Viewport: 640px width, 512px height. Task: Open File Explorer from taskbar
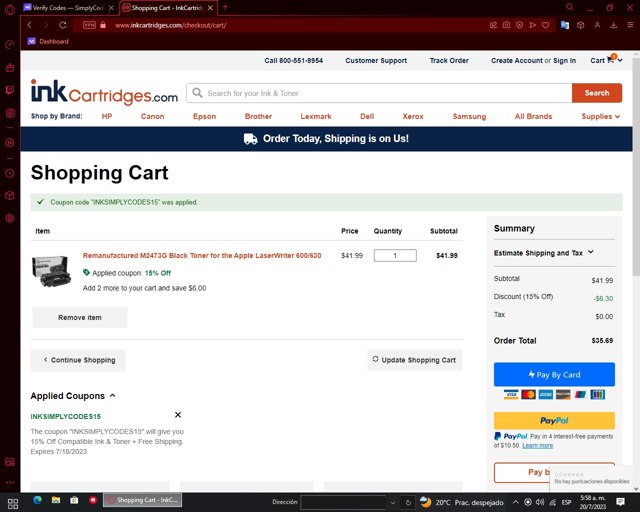[x=56, y=500]
